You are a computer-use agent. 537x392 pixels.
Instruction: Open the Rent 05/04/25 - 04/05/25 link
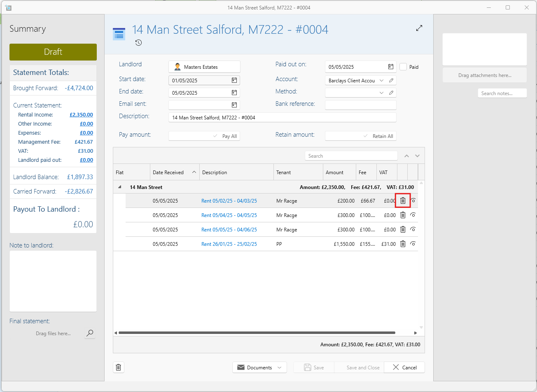[229, 215]
